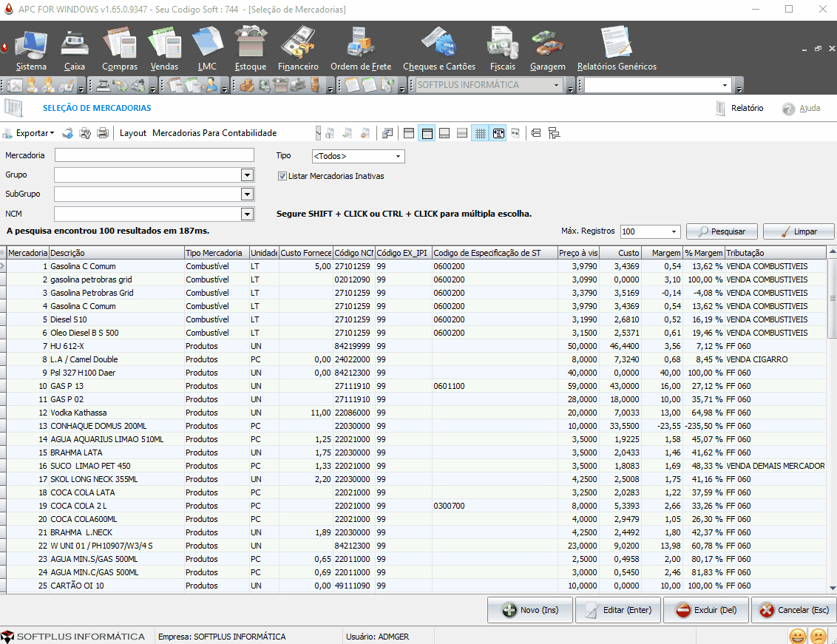Expand the first quick toolbar overflow arrow
837x644 pixels.
[81, 88]
